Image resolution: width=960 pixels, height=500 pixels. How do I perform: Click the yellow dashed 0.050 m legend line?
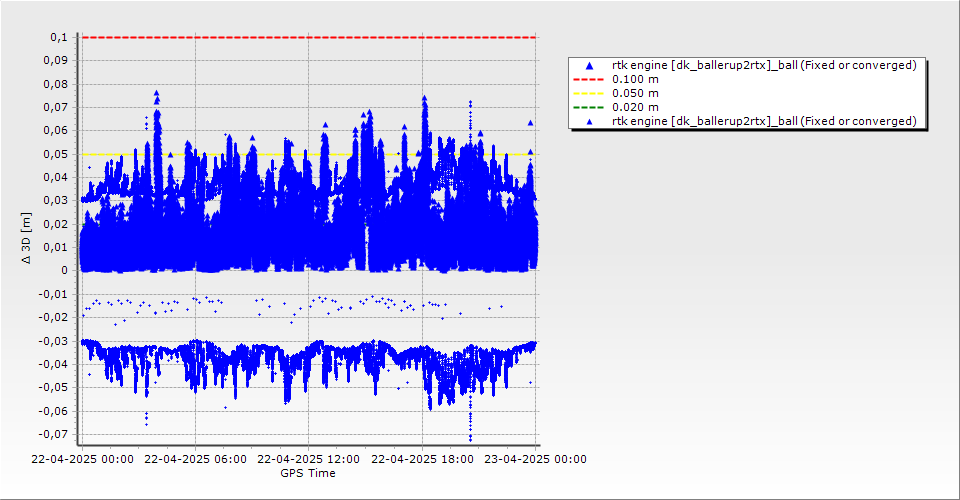pyautogui.click(x=588, y=94)
